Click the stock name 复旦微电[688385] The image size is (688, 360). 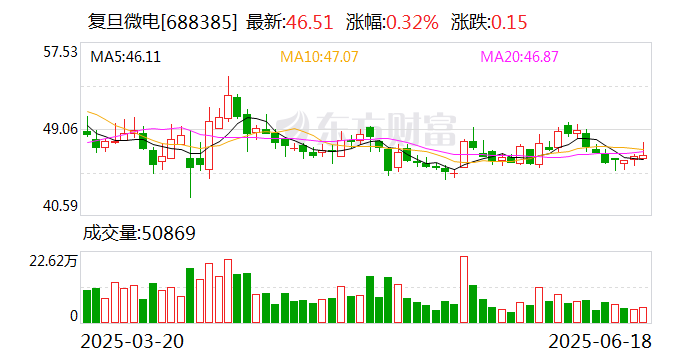coord(162,22)
